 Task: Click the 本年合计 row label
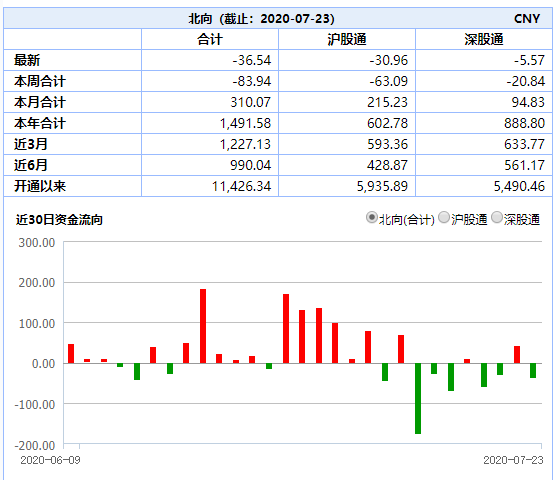tap(40, 123)
